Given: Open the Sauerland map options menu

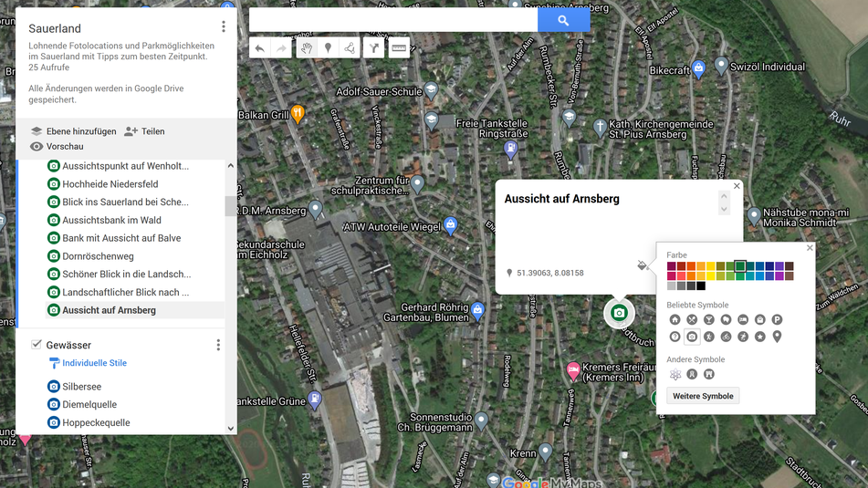Looking at the screenshot, I should [224, 26].
